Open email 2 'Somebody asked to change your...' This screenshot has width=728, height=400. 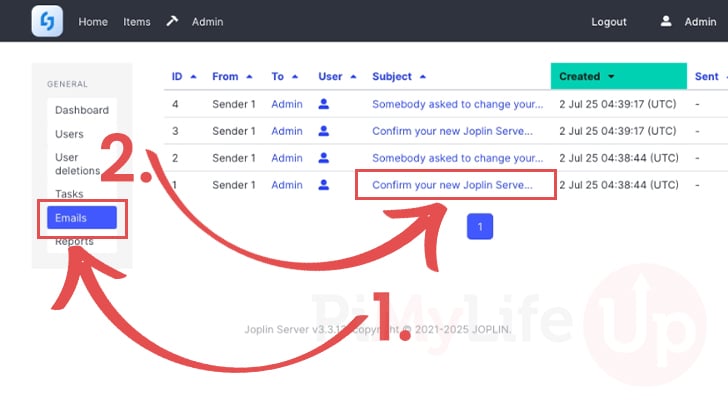pos(457,158)
